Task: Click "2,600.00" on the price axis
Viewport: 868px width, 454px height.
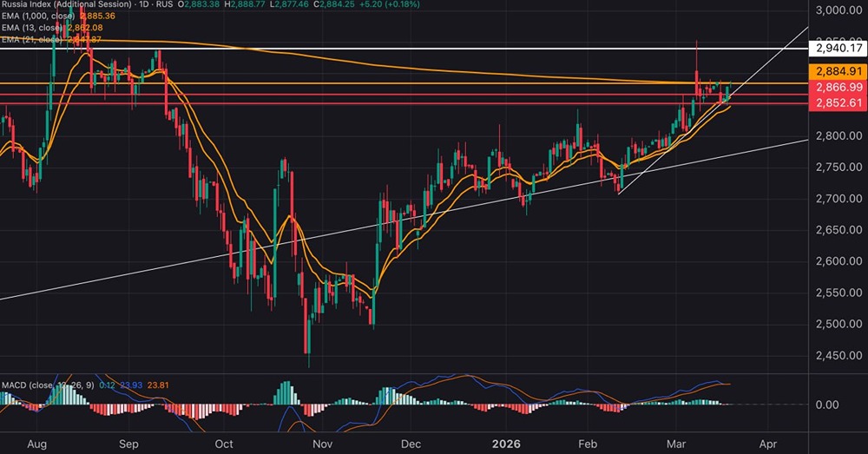Action: coord(839,260)
